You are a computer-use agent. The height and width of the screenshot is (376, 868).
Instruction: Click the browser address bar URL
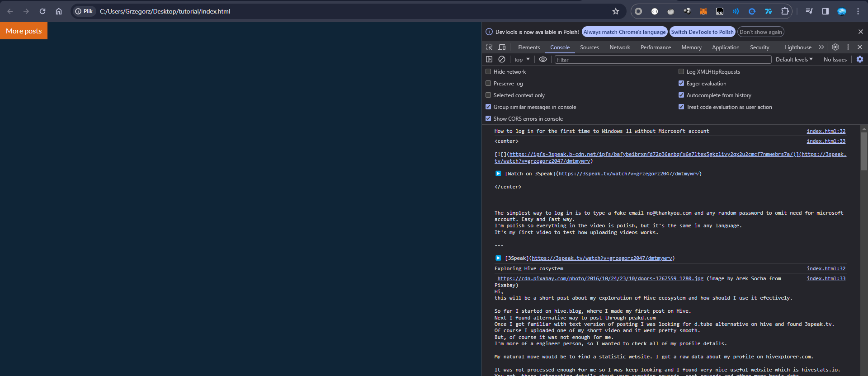tap(165, 11)
